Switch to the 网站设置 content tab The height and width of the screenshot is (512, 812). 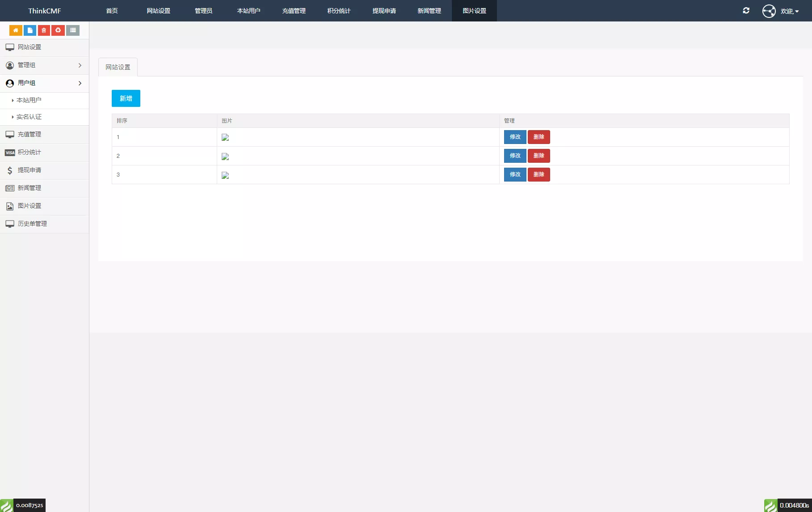[118, 67]
